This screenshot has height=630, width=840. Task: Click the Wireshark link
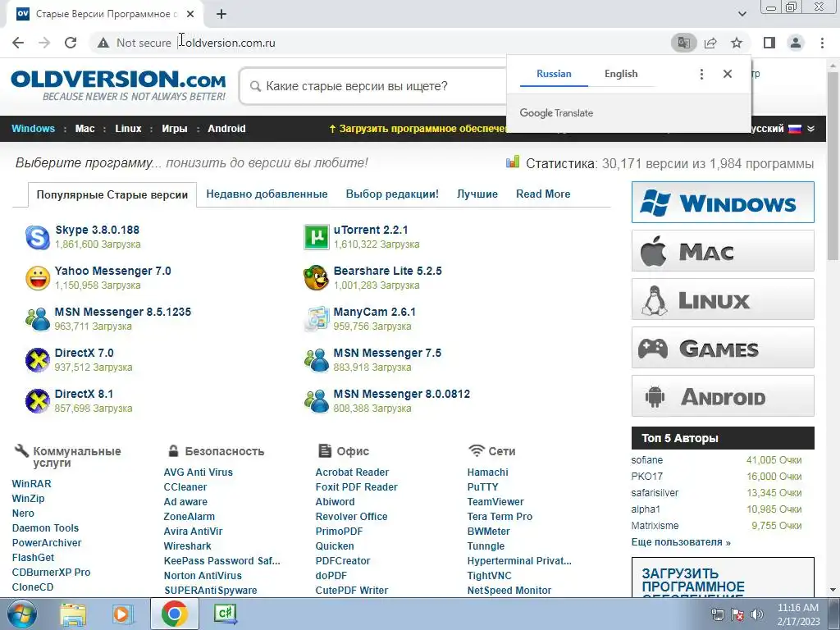click(x=188, y=546)
